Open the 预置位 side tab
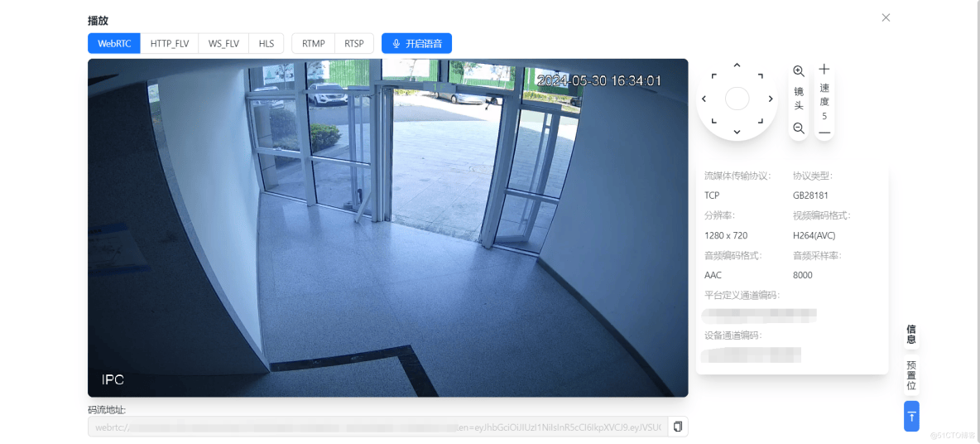The width and height of the screenshot is (980, 444). (x=911, y=375)
